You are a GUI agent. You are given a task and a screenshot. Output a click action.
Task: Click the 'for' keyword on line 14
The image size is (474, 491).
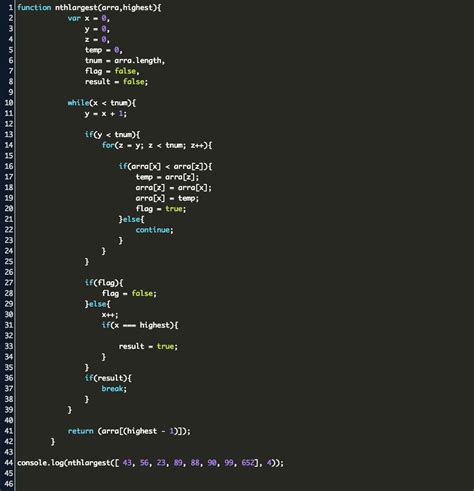(x=108, y=145)
